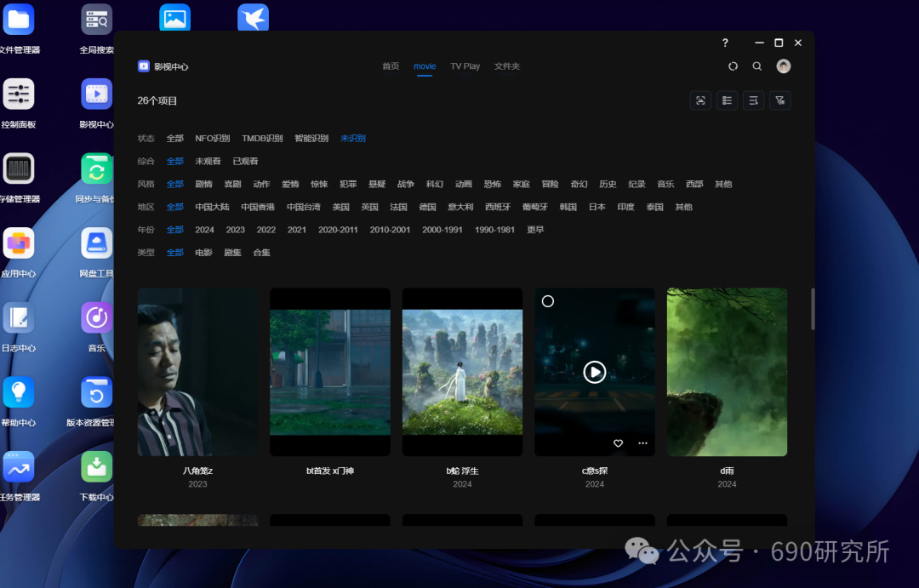Screen dimensions: 919x588
Task: Open the d雨 poster thumbnail
Action: click(x=727, y=372)
